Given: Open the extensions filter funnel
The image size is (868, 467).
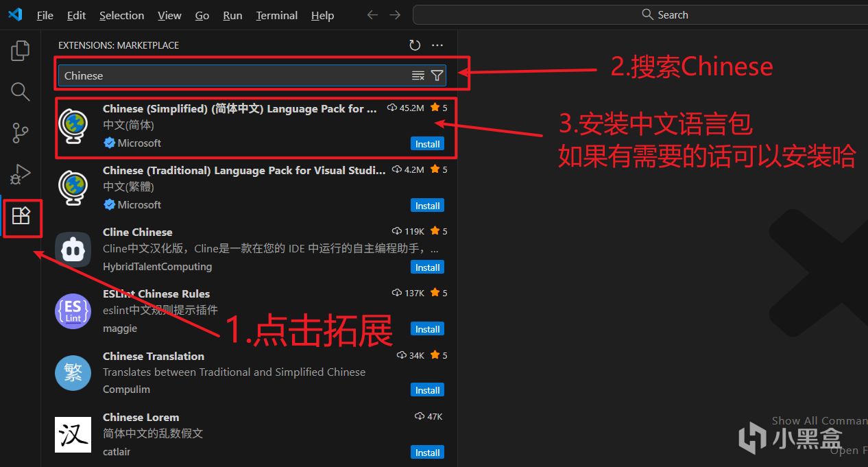Looking at the screenshot, I should (437, 75).
